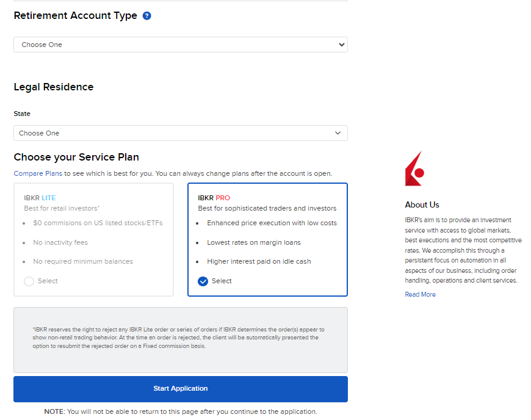The height and width of the screenshot is (420, 531).
Task: Click the Legal Residence heading
Action: tap(54, 87)
